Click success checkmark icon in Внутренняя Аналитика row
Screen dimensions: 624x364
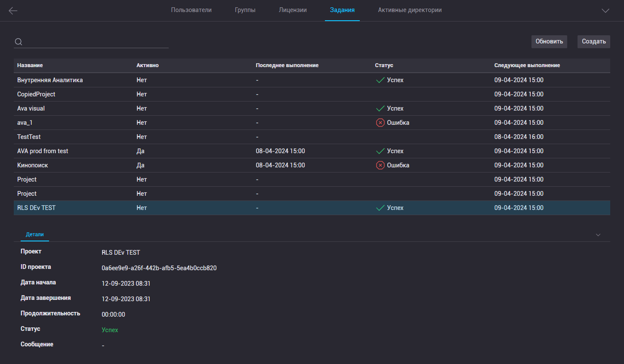pyautogui.click(x=380, y=80)
